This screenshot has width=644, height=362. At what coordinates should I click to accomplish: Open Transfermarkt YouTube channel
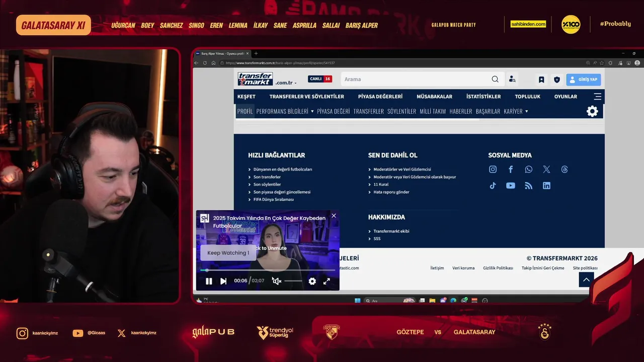click(x=511, y=186)
